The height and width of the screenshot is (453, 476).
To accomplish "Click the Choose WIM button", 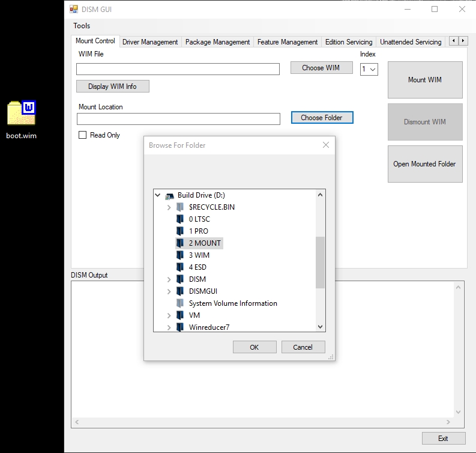I will point(322,68).
